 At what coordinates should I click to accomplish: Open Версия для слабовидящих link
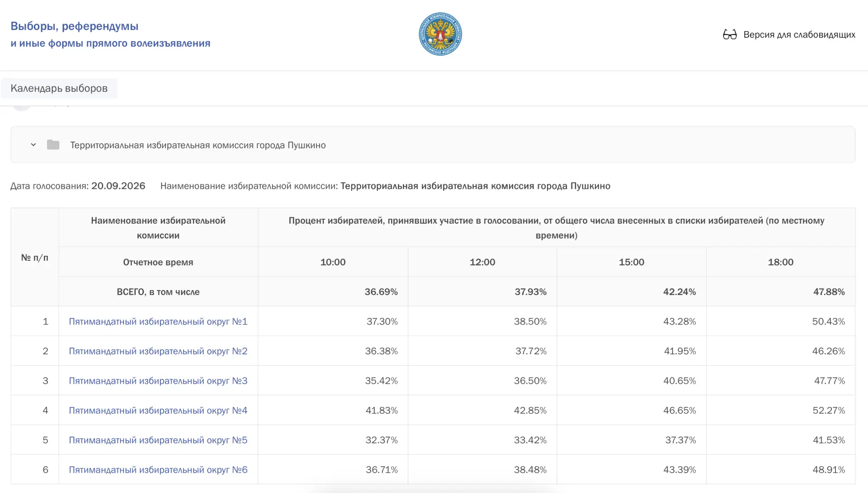[799, 34]
